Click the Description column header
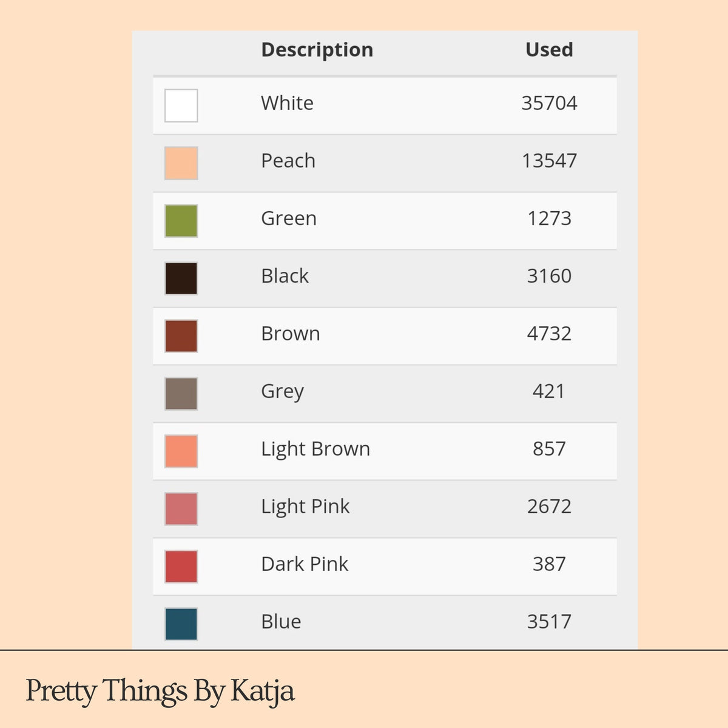The width and height of the screenshot is (728, 728). (317, 50)
